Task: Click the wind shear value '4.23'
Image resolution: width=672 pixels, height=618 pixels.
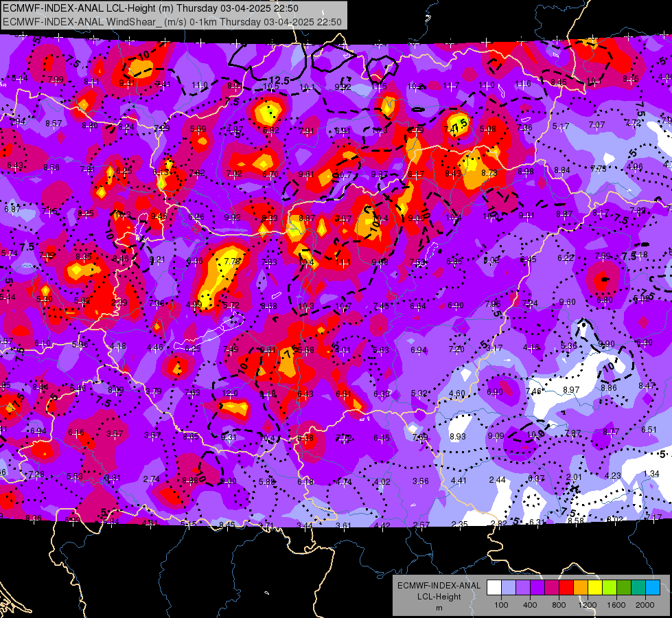Action: pyautogui.click(x=613, y=475)
